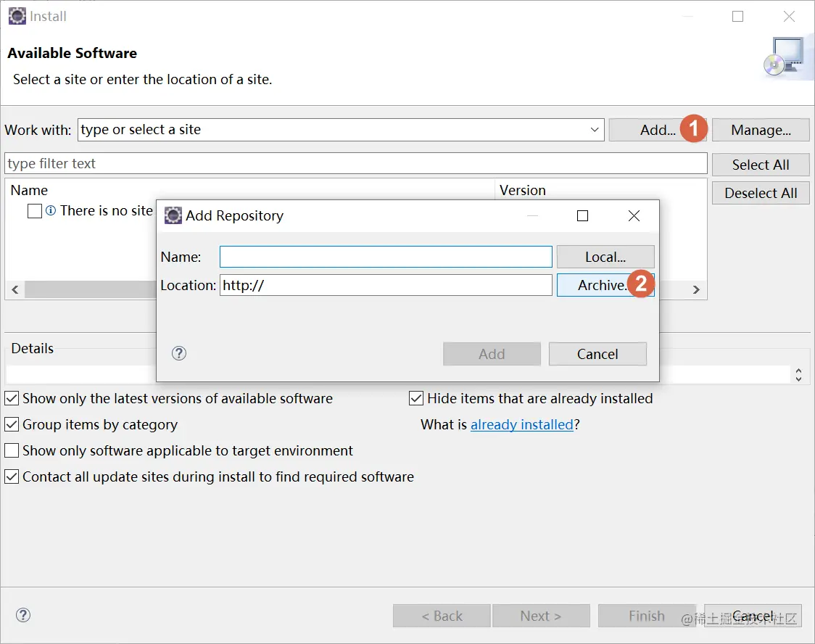Close the Add Repository dialog
815x644 pixels.
[x=634, y=215]
